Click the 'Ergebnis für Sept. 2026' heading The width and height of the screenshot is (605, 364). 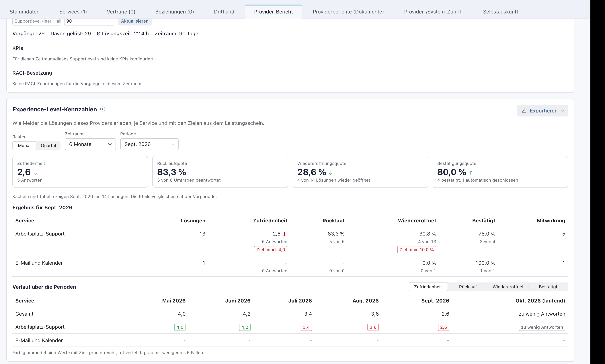[x=42, y=207]
